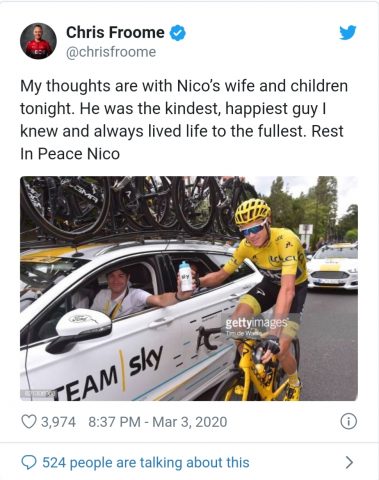The width and height of the screenshot is (379, 480).
Task: Expand conversation with right chevron arrow
Action: click(x=349, y=463)
